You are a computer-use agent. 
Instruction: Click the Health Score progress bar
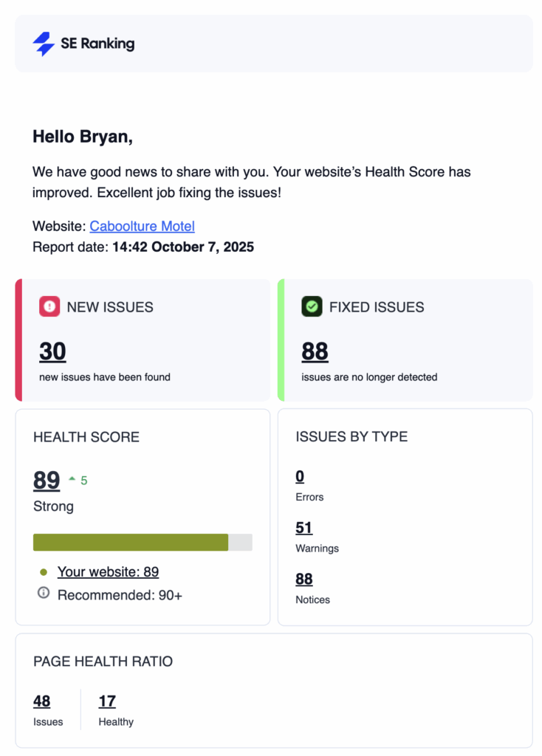coord(143,543)
